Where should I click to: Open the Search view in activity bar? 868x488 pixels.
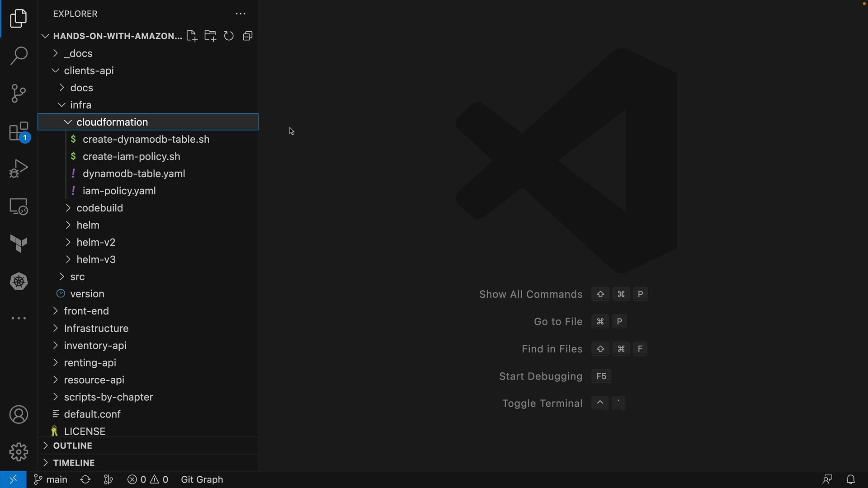coord(19,56)
